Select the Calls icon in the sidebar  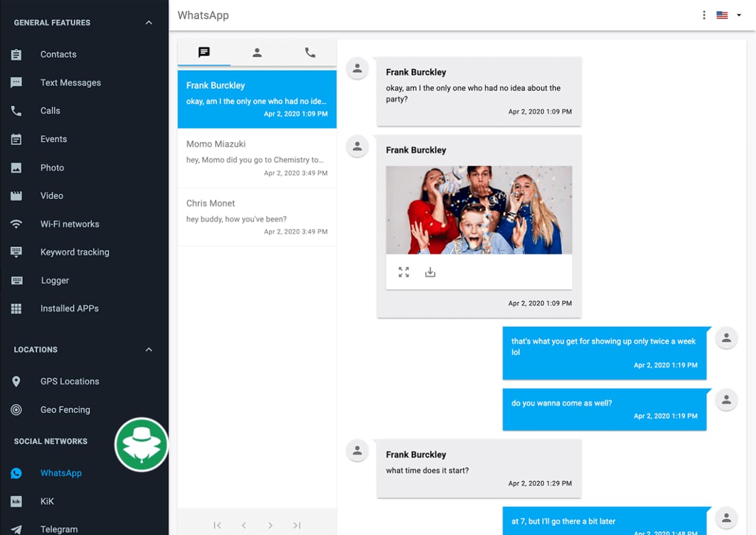pos(16,111)
